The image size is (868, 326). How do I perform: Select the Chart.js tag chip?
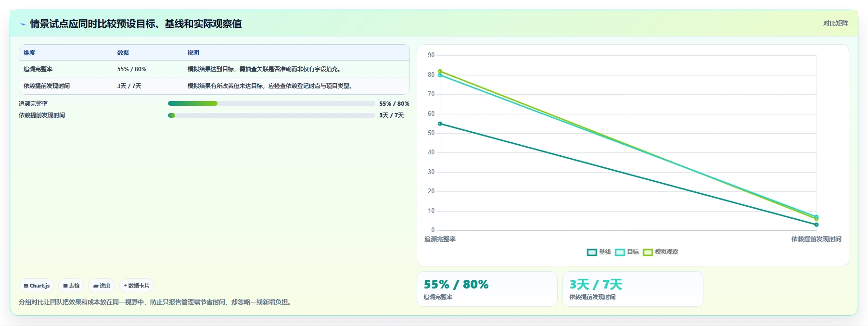click(x=37, y=286)
